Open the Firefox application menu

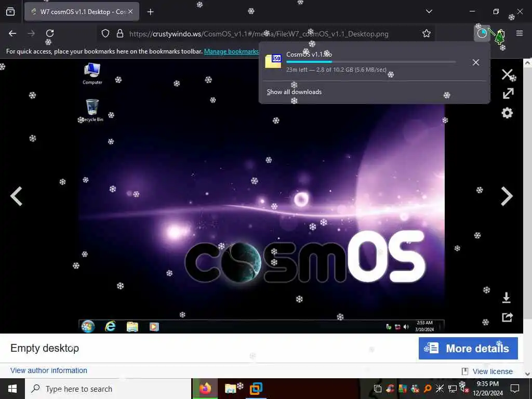(520, 33)
